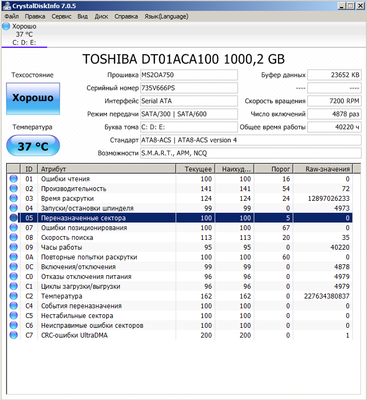Image resolution: width=367 pixels, height=400 pixels.
Task: Select the drive tab C: D: E:
Action: 24,43
